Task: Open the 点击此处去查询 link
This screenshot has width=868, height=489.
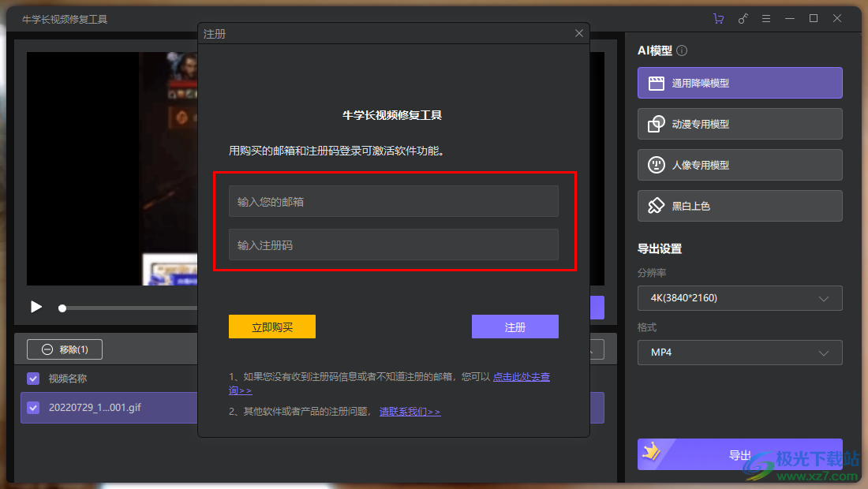Action: (522, 377)
